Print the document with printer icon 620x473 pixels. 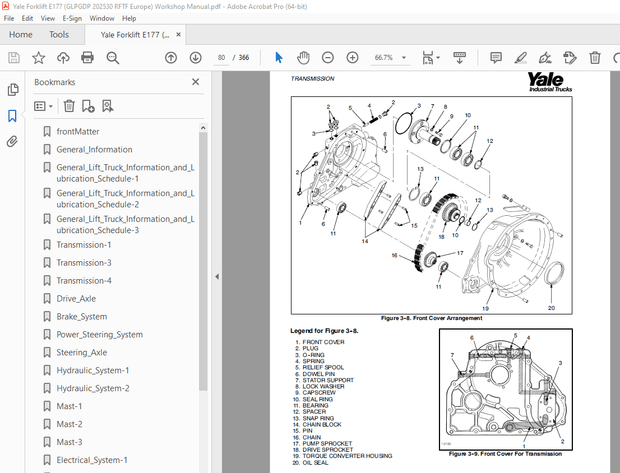click(87, 58)
